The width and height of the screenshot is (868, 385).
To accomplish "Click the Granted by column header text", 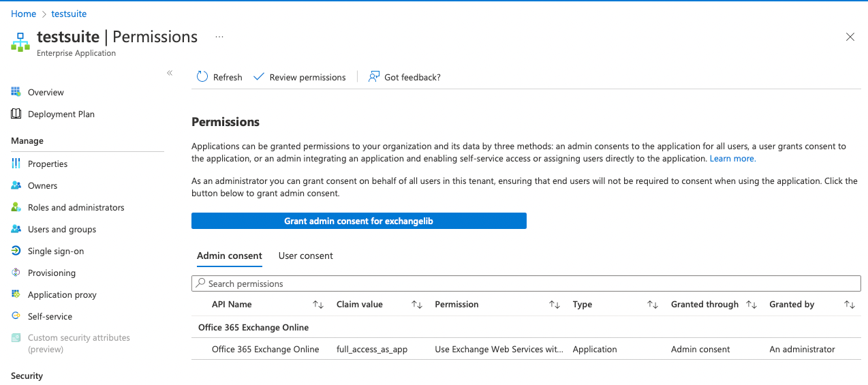I will (x=792, y=305).
